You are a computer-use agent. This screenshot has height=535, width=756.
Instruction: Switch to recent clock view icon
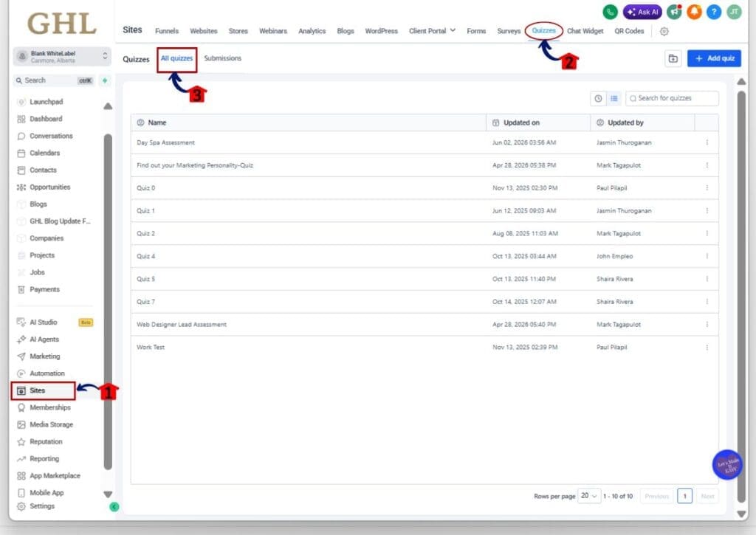tap(598, 98)
